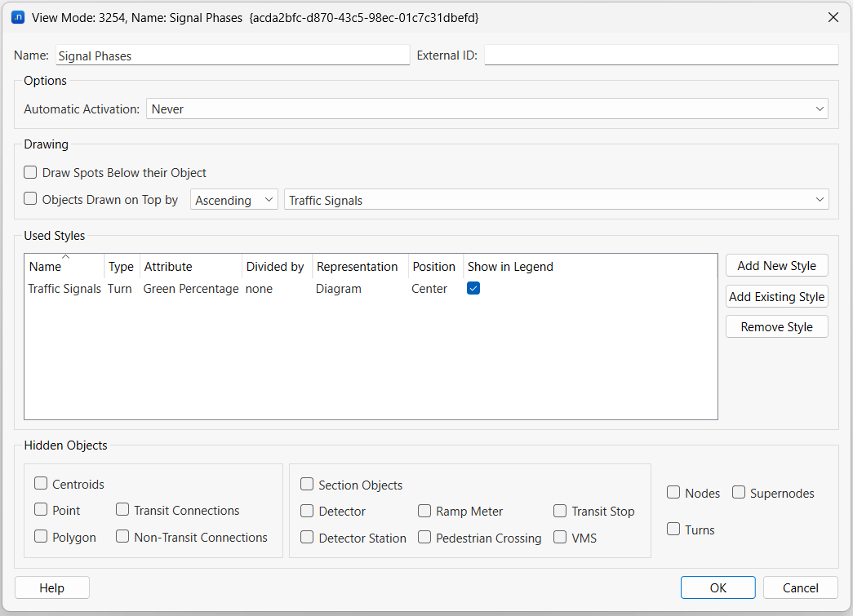This screenshot has height=616, width=853.
Task: Hide Centroids objects checkbox
Action: (41, 484)
